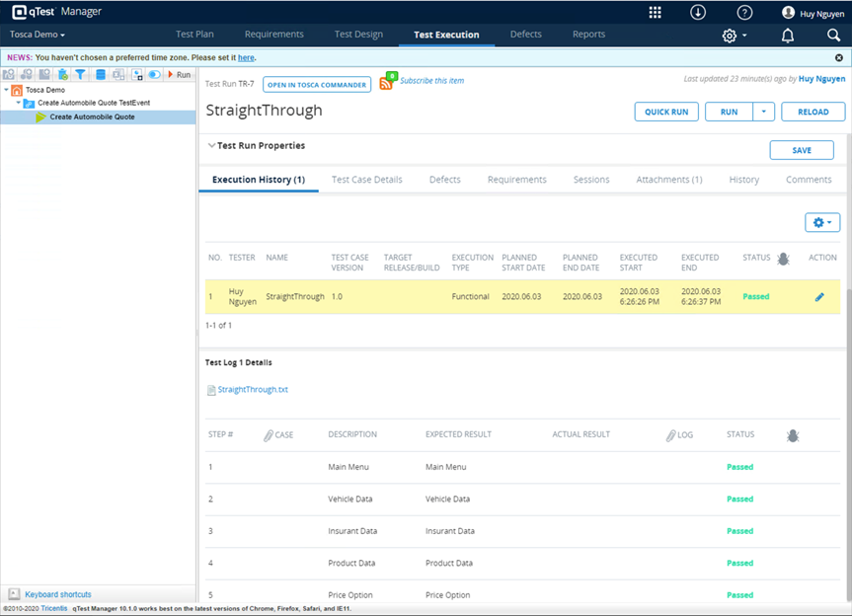
Task: Go to the Defects menu in navigation
Action: coord(525,35)
